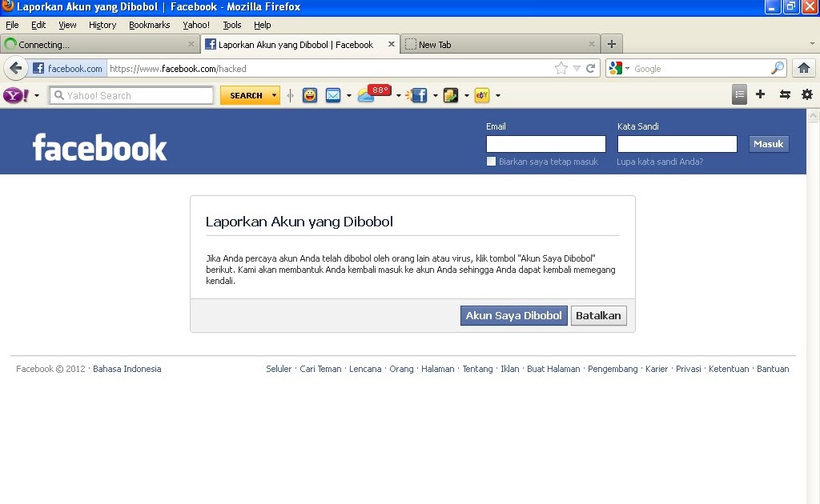The image size is (820, 504).
Task: Open the Bookmarks menu
Action: pyautogui.click(x=149, y=25)
